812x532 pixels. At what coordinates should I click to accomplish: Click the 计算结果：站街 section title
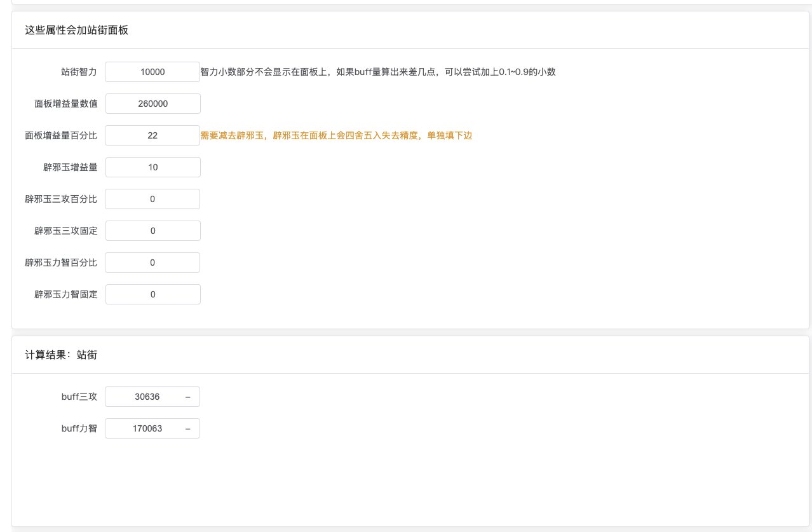(61, 355)
